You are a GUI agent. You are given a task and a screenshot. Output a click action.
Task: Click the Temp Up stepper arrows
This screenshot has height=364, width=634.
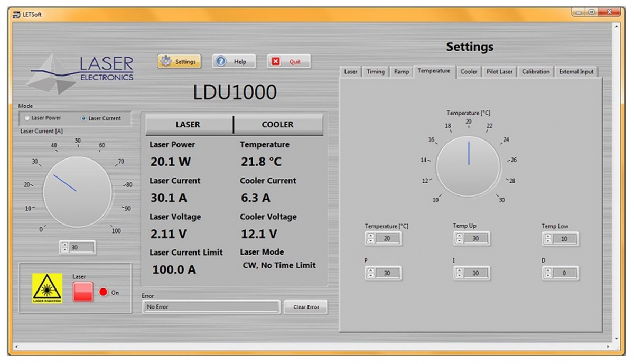tap(459, 239)
